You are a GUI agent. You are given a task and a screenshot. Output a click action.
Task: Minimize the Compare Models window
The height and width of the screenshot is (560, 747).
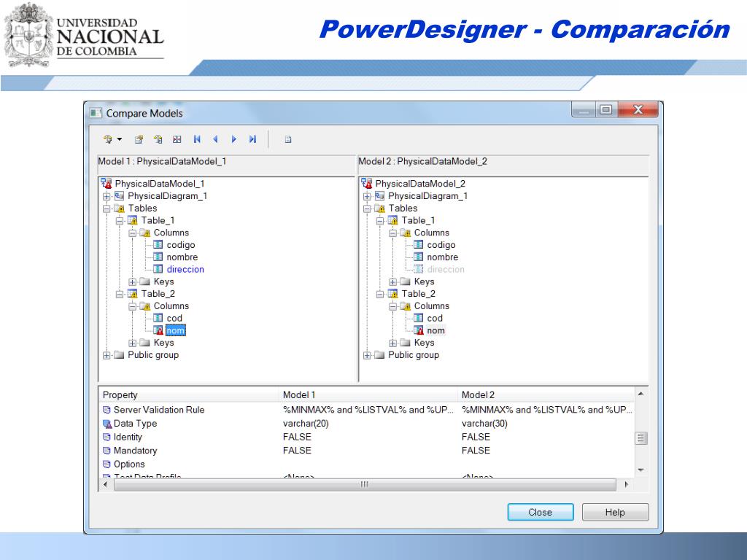pyautogui.click(x=583, y=110)
